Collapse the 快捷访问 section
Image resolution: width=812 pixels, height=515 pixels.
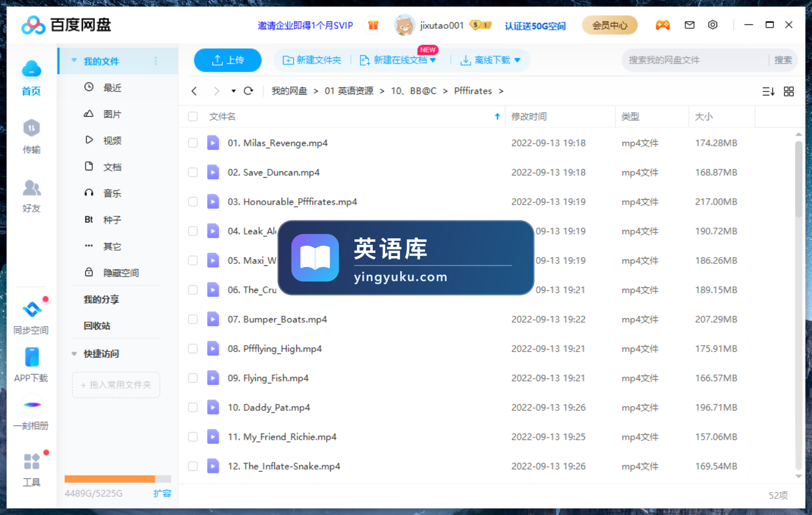coord(74,353)
